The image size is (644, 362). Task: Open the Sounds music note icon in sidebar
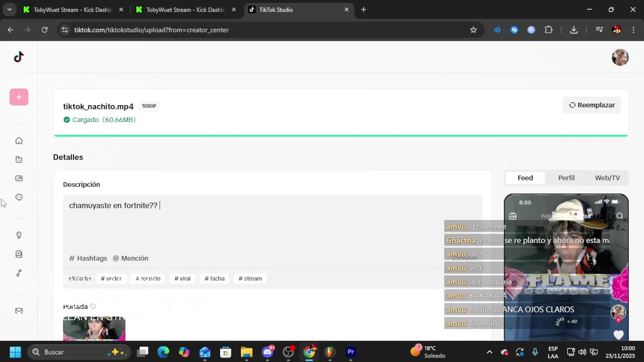(x=19, y=273)
